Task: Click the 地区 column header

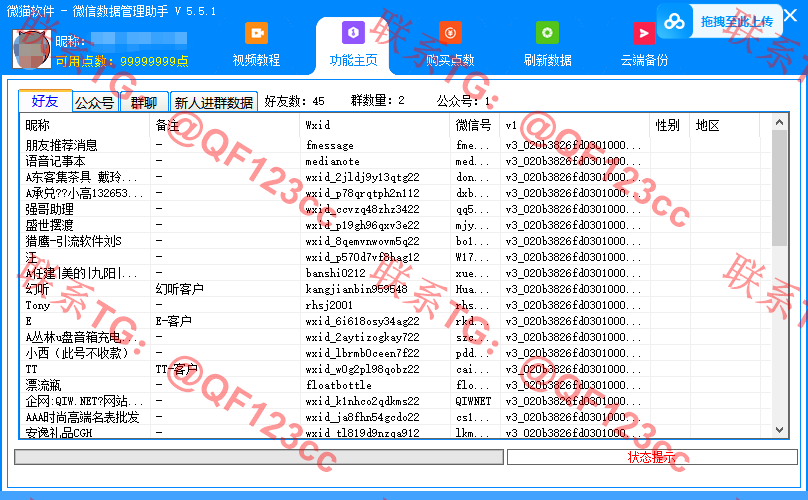Action: pyautogui.click(x=725, y=125)
